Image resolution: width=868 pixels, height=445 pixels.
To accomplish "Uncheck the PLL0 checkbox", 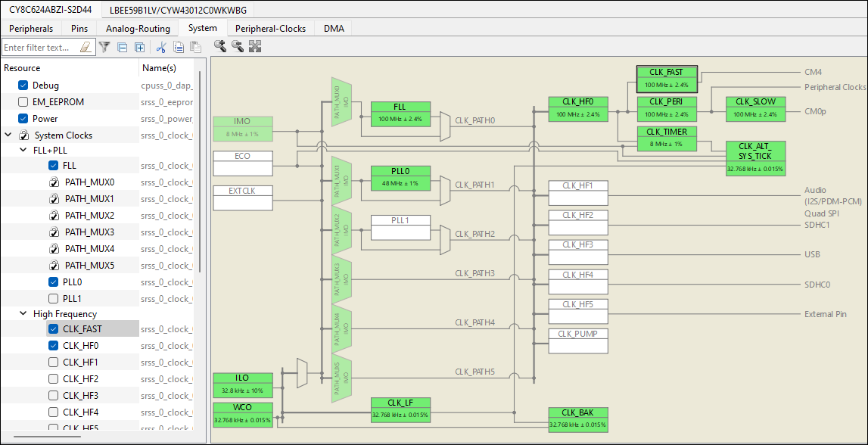I will coord(53,282).
